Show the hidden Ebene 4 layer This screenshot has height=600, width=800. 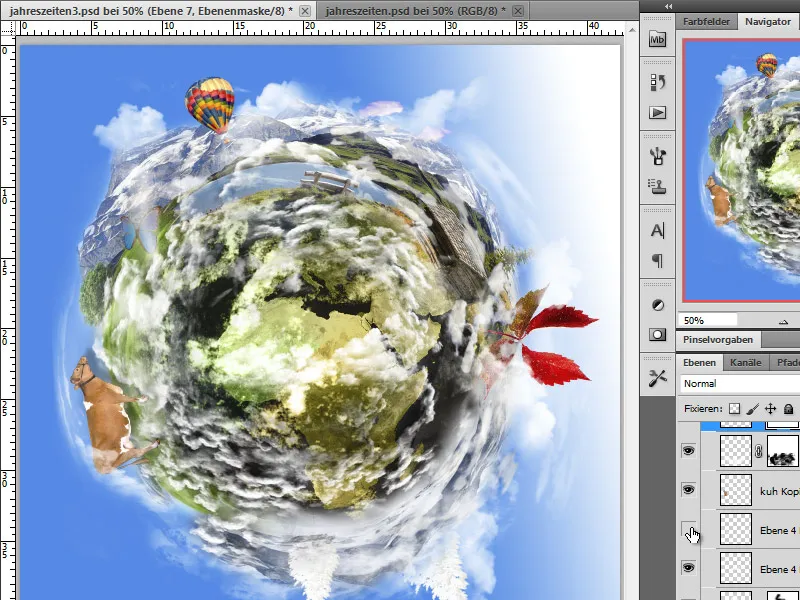pos(688,530)
